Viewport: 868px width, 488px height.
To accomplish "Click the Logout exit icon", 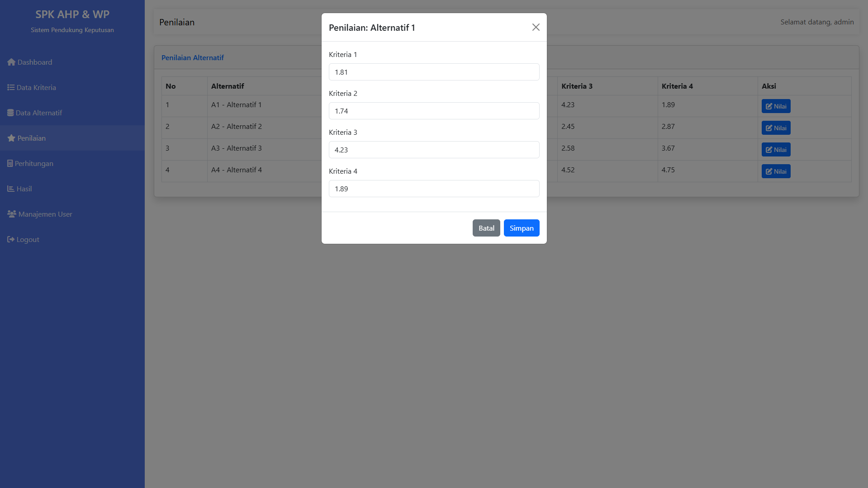I will [11, 240].
